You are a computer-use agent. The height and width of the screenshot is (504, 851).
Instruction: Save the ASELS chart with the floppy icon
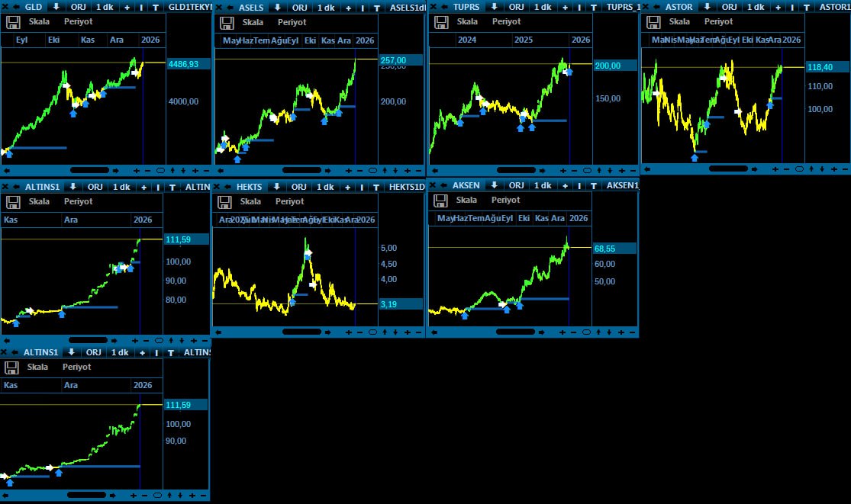pyautogui.click(x=227, y=23)
